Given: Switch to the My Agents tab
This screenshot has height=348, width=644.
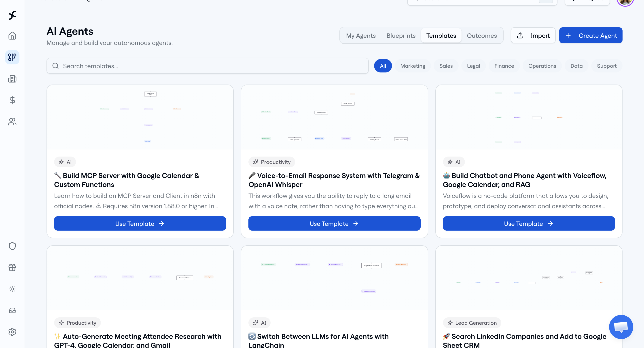Looking at the screenshot, I should (361, 36).
